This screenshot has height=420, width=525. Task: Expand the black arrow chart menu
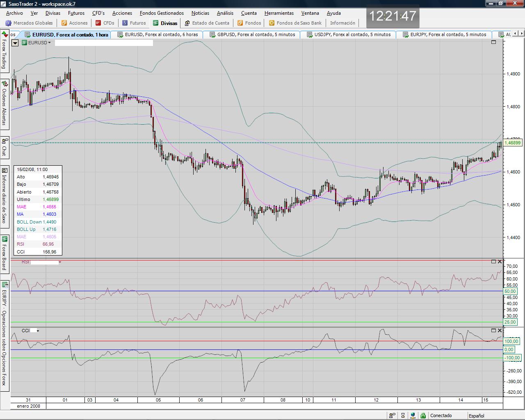pyautogui.click(x=15, y=43)
